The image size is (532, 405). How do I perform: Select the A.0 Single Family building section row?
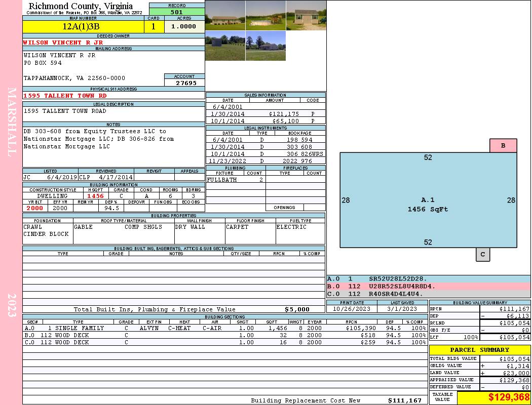225,328
